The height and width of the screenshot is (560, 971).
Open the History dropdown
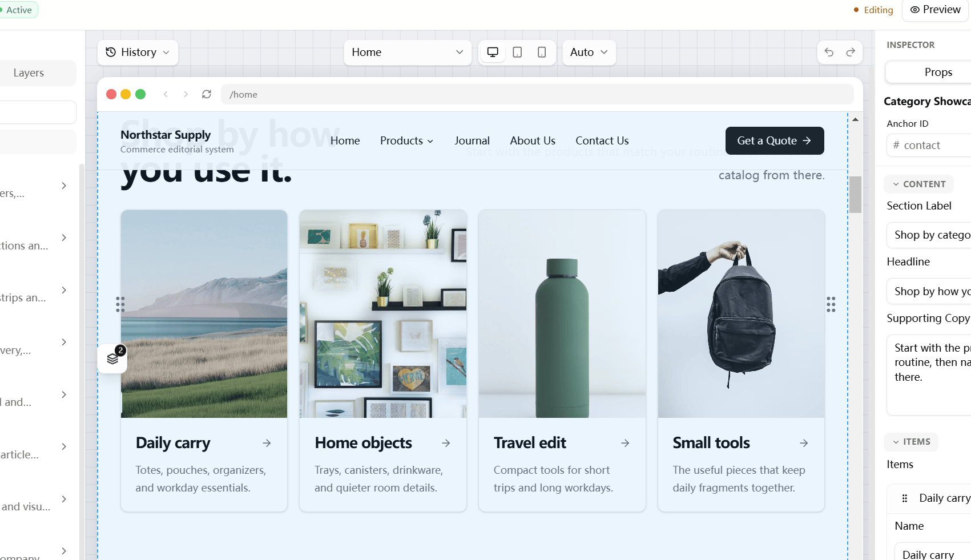(x=138, y=52)
